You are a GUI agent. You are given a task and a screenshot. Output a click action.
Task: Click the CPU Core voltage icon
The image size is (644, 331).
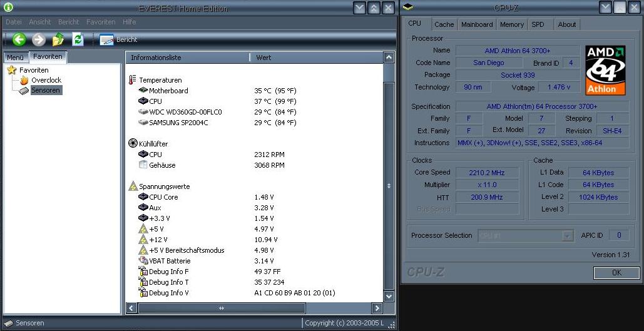tap(143, 196)
